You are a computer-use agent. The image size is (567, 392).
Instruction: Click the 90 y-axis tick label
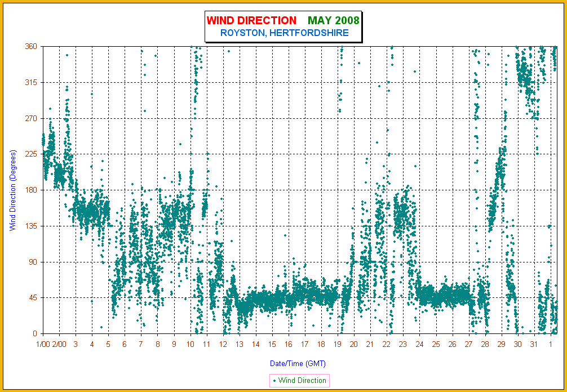pos(33,262)
